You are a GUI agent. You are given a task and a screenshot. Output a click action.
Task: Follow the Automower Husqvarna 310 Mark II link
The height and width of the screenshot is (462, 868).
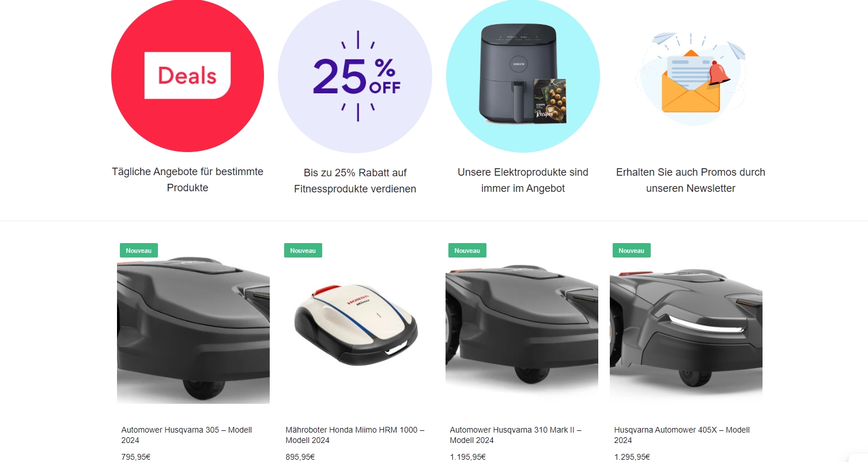point(516,435)
